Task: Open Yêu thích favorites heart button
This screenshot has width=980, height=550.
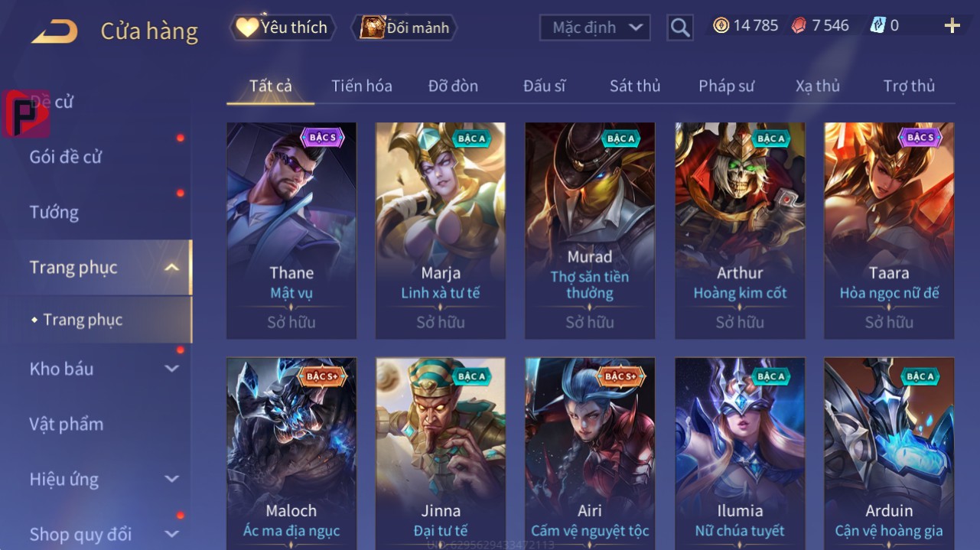Action: coord(282,28)
